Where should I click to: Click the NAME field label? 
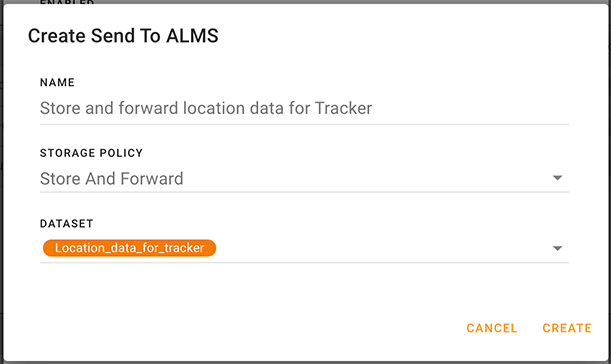(57, 83)
